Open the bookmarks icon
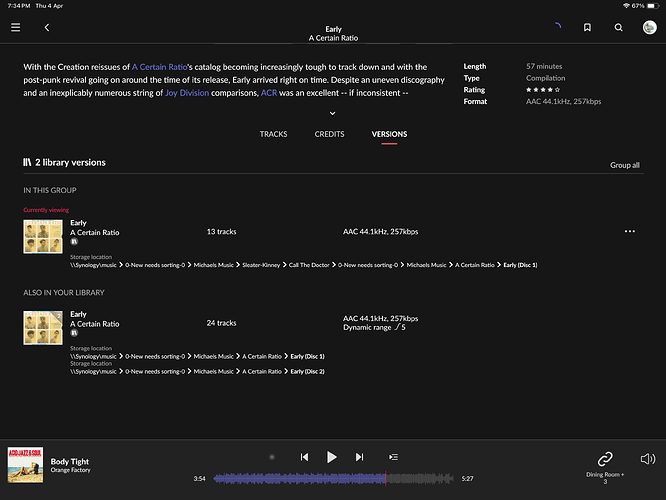666x500 pixels. (x=587, y=28)
